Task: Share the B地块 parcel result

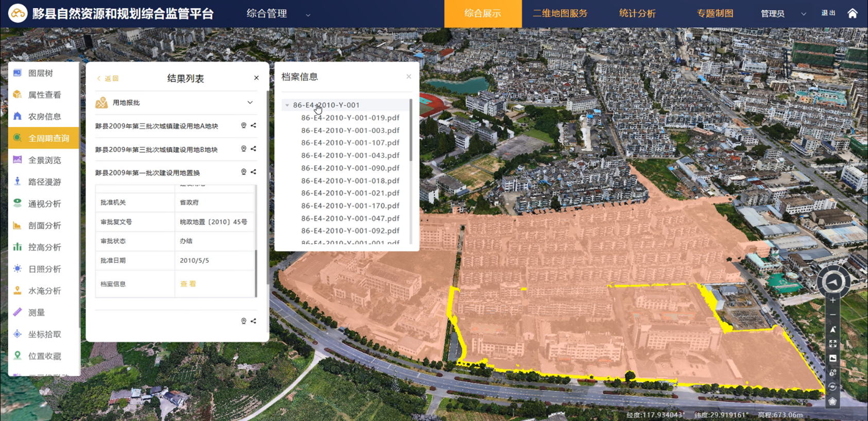Action: [253, 149]
